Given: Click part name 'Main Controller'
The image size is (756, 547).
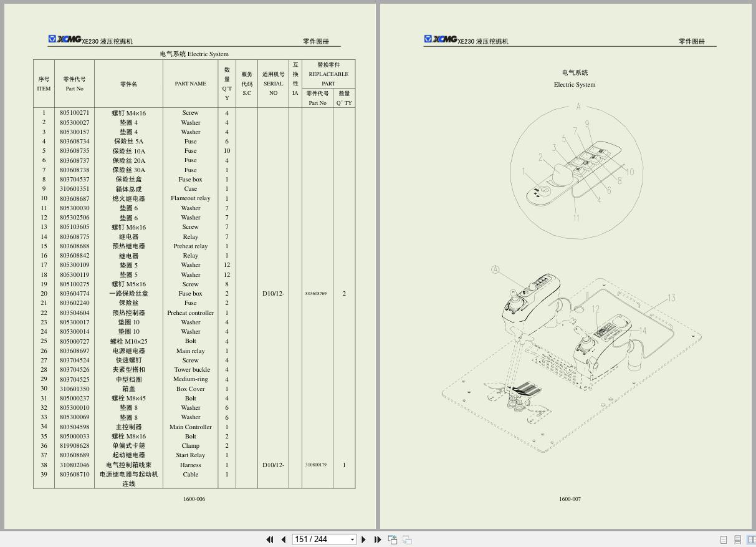Looking at the screenshot, I should coord(190,427).
